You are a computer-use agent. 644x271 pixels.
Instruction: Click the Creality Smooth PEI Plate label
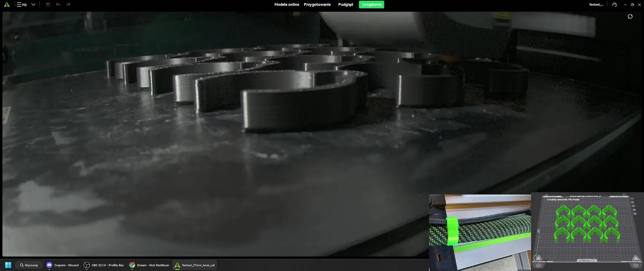pos(563,199)
